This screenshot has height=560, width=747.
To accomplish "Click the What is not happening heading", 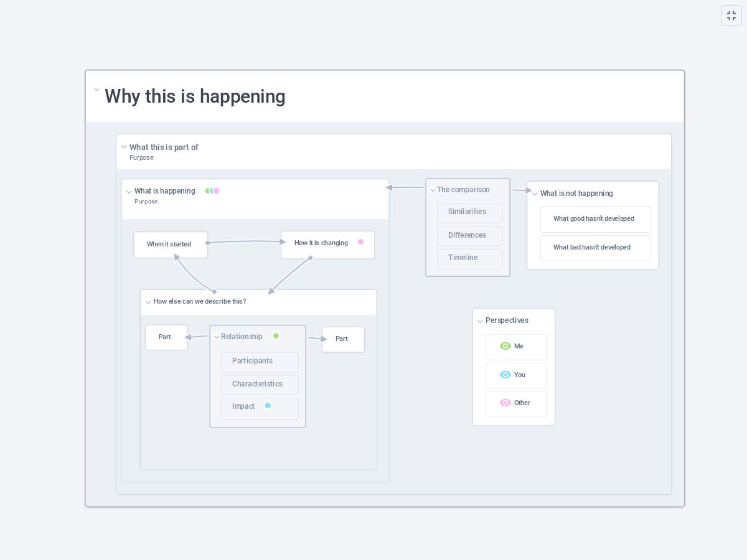I will pyautogui.click(x=576, y=194).
